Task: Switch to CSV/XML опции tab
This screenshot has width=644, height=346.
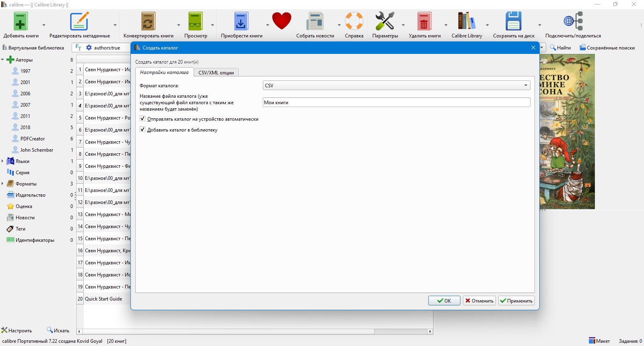Action: (x=216, y=72)
